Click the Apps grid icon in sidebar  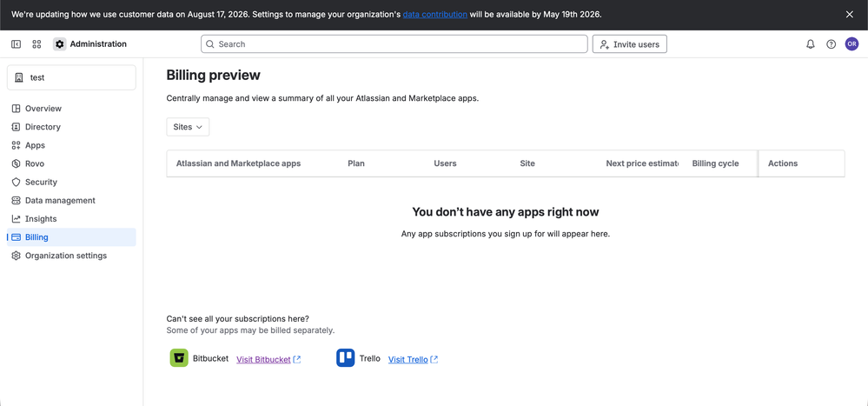pos(16,145)
